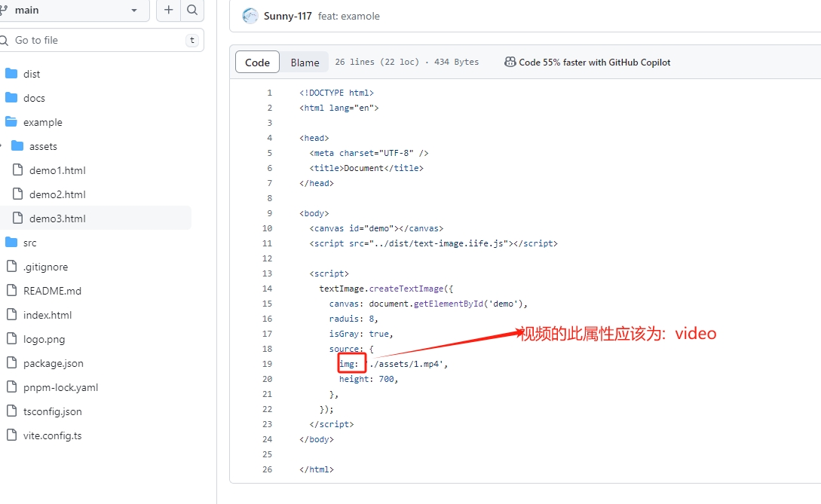Click line number 11 in code

268,243
